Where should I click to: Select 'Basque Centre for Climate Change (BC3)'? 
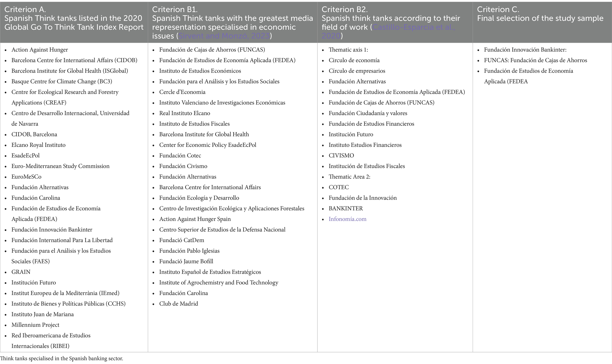(62, 81)
